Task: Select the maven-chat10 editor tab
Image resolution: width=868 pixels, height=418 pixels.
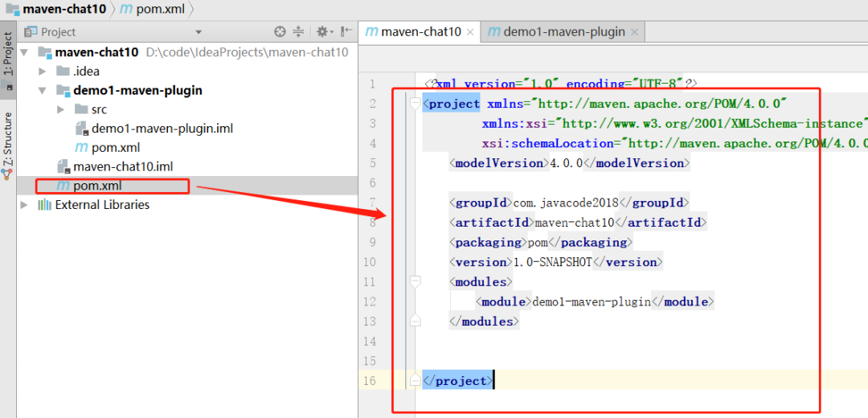Action: point(420,32)
